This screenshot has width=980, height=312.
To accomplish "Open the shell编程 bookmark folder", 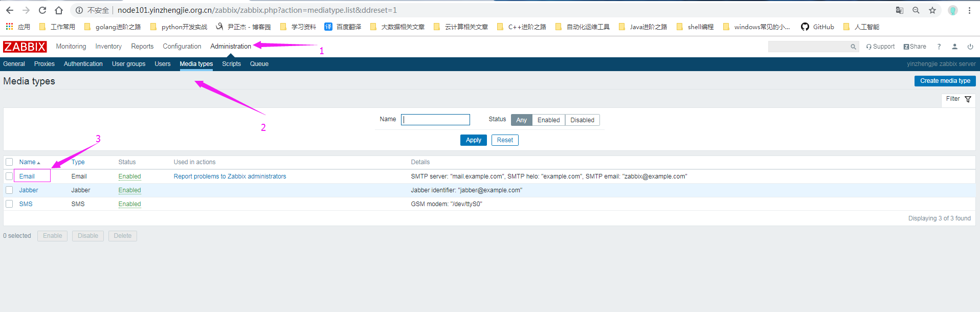I will click(695, 27).
